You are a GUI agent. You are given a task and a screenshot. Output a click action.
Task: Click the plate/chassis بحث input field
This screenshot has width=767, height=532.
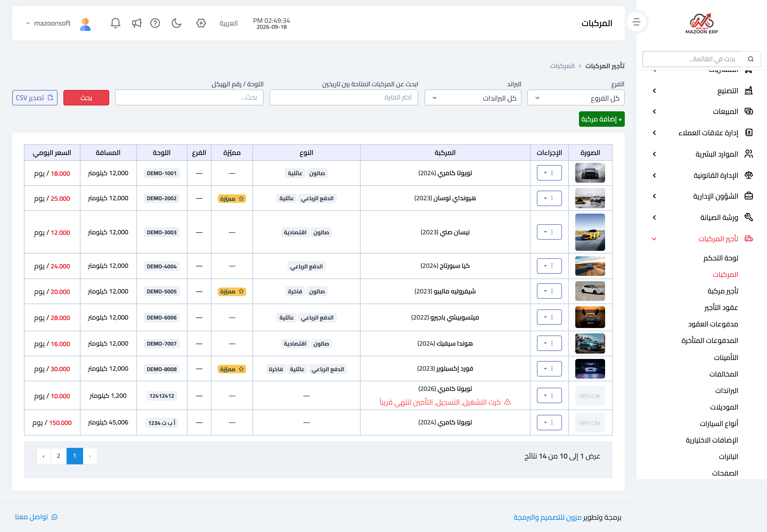click(189, 98)
